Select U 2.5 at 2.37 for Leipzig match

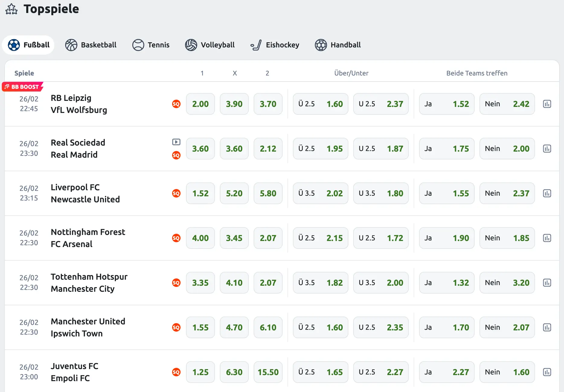381,104
